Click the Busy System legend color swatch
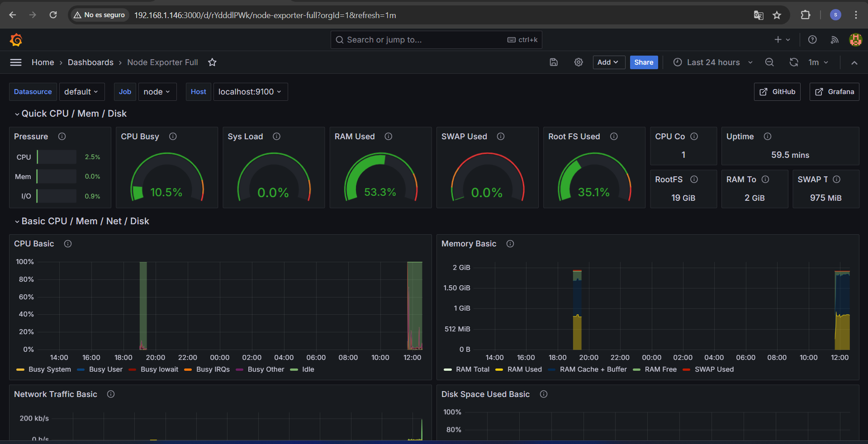Image resolution: width=868 pixels, height=444 pixels. tap(20, 369)
